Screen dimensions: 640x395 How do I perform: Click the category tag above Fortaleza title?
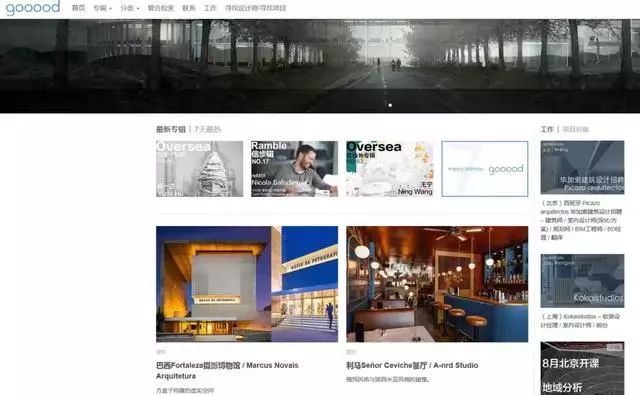(160, 352)
